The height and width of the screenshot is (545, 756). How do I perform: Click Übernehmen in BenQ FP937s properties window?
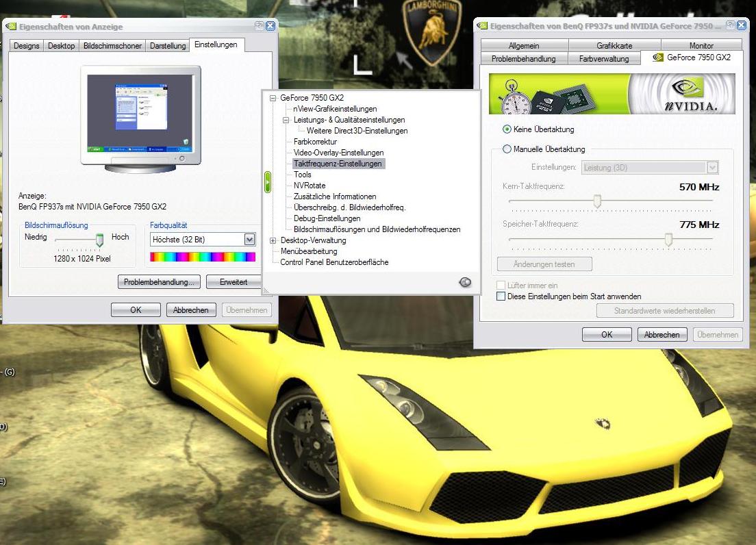[718, 334]
